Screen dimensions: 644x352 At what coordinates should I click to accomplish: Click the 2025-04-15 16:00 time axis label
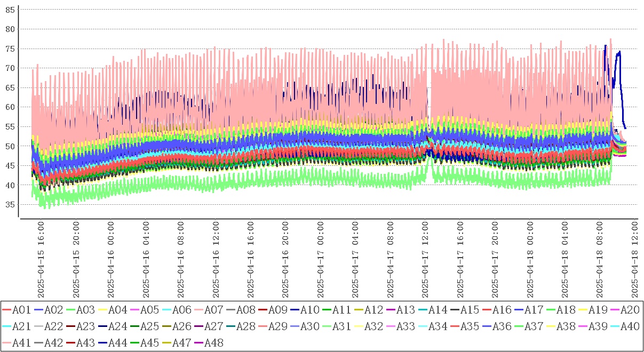coord(41,260)
